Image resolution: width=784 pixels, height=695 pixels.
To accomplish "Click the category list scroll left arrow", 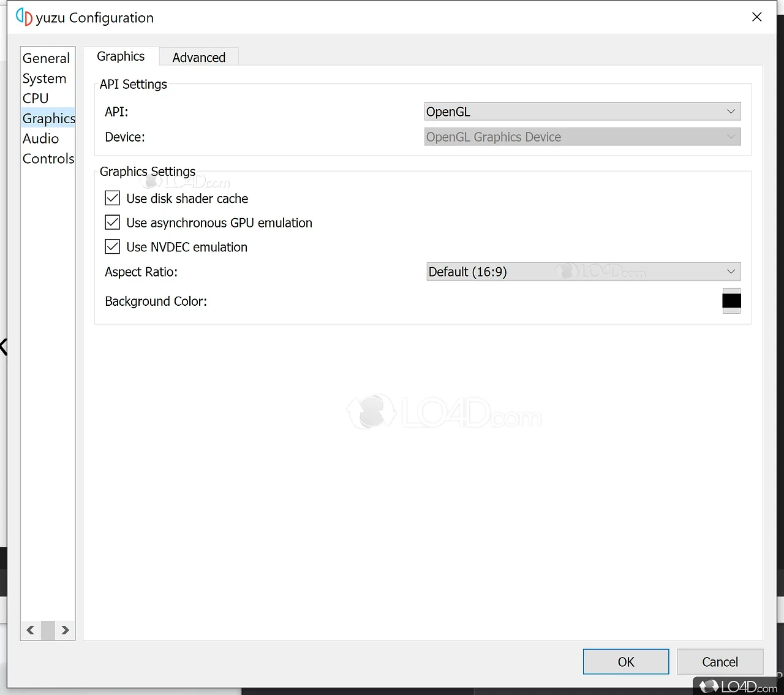I will point(31,630).
